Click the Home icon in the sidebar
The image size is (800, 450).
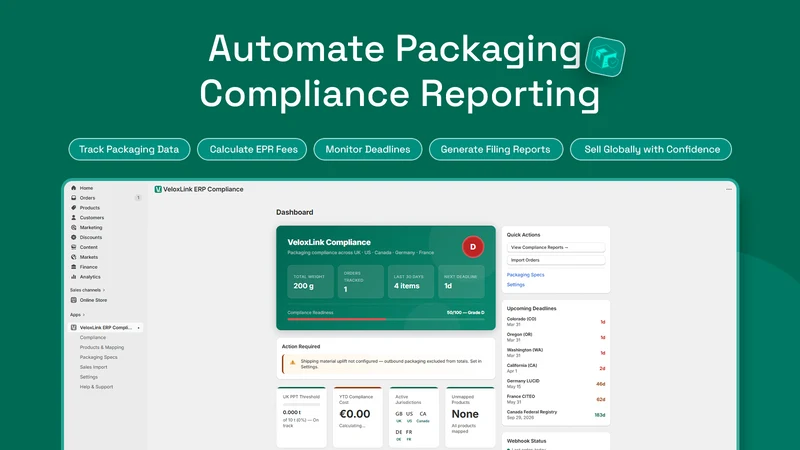click(73, 188)
